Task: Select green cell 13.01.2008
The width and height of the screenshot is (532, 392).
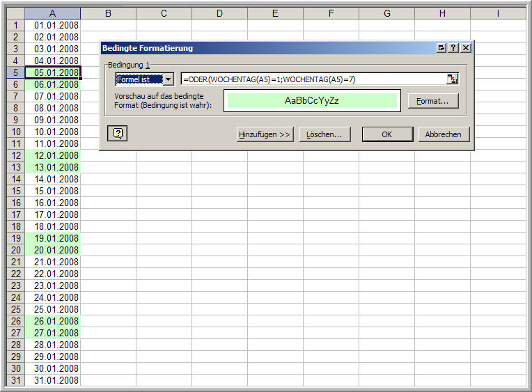Action: (53, 167)
